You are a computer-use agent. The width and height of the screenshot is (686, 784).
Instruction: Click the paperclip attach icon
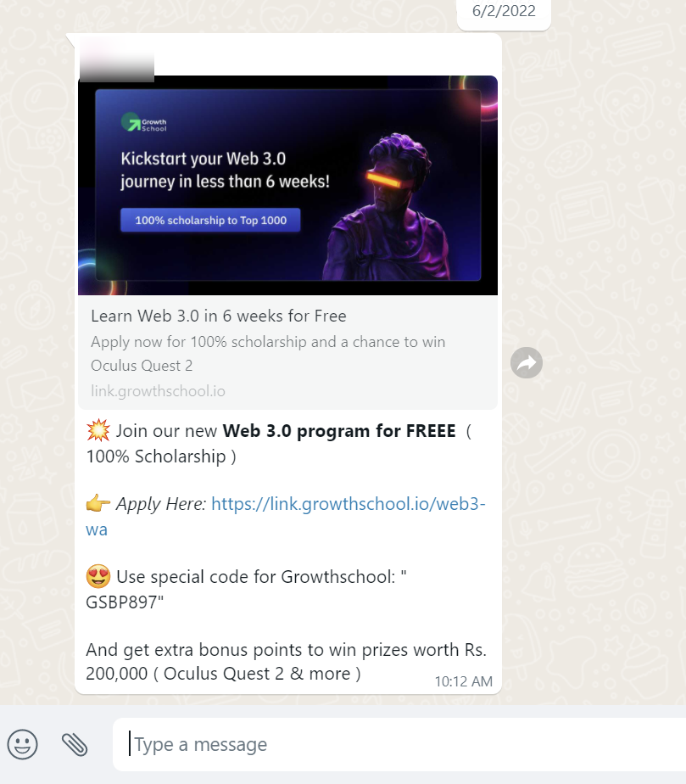pyautogui.click(x=75, y=744)
